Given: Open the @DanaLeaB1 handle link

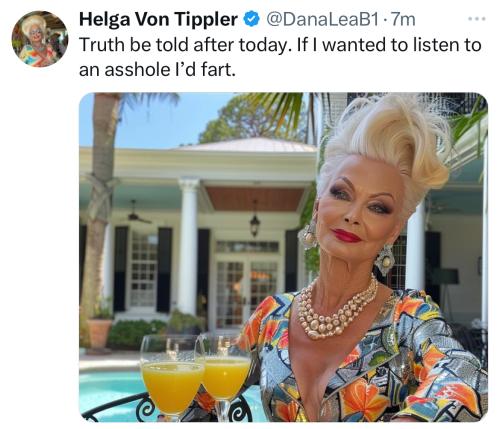Looking at the screenshot, I should [322, 19].
